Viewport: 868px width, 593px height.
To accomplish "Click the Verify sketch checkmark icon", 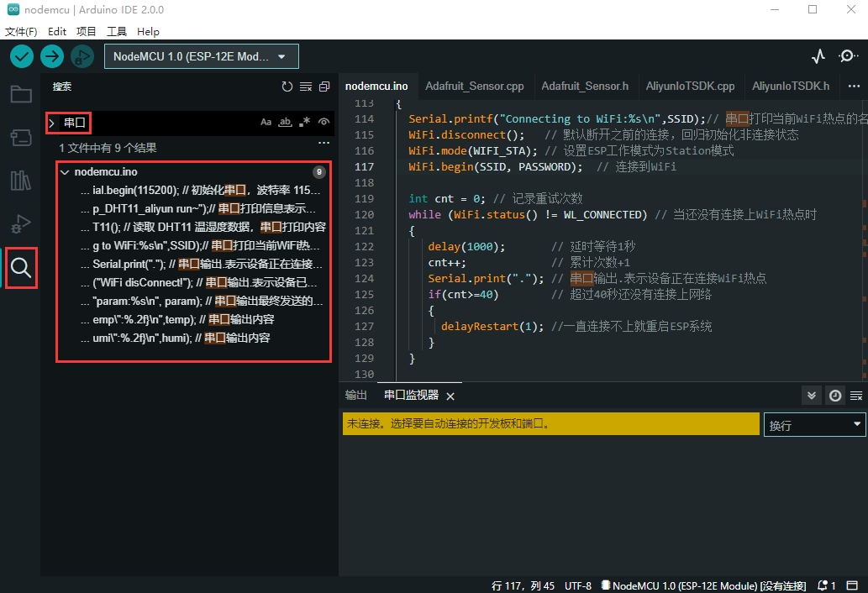I will pyautogui.click(x=22, y=55).
